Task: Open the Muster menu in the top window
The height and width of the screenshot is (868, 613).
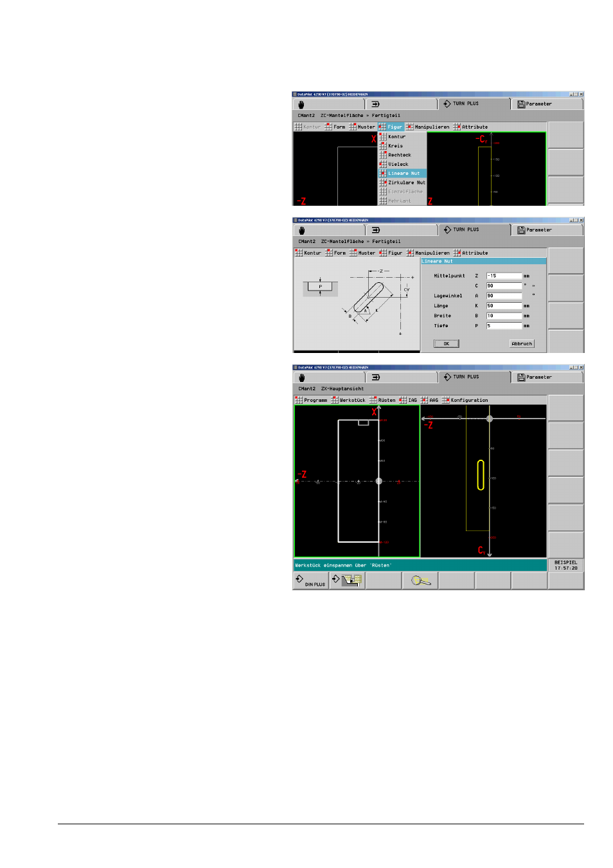Action: pos(362,127)
